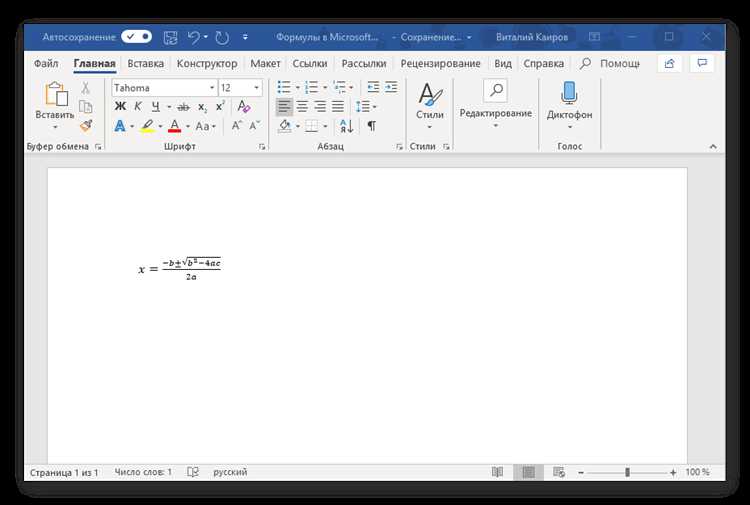Image resolution: width=750 pixels, height=505 pixels.
Task: Click the zoom slider in status bar
Action: click(627, 472)
